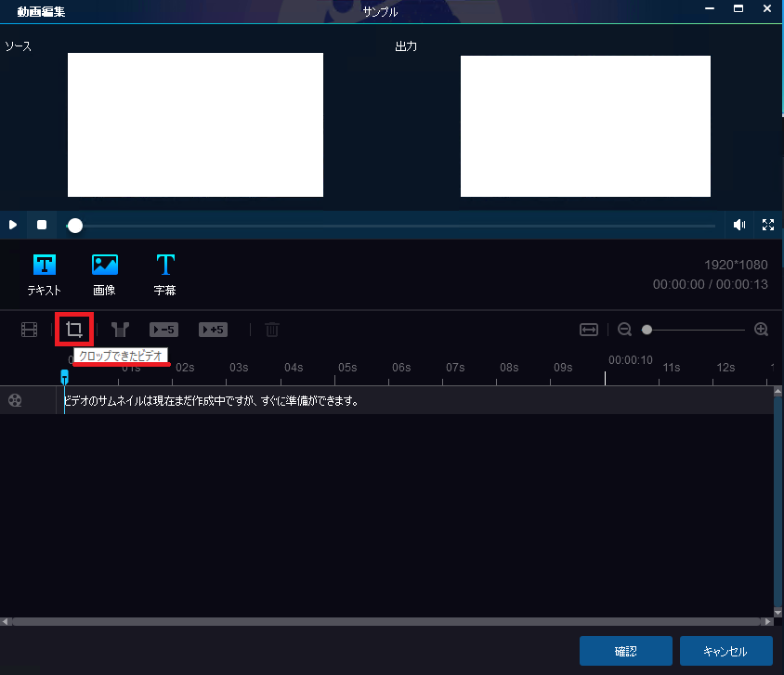Image resolution: width=784 pixels, height=675 pixels.
Task: Zoom in the timeline with plus magnifier
Action: click(761, 330)
